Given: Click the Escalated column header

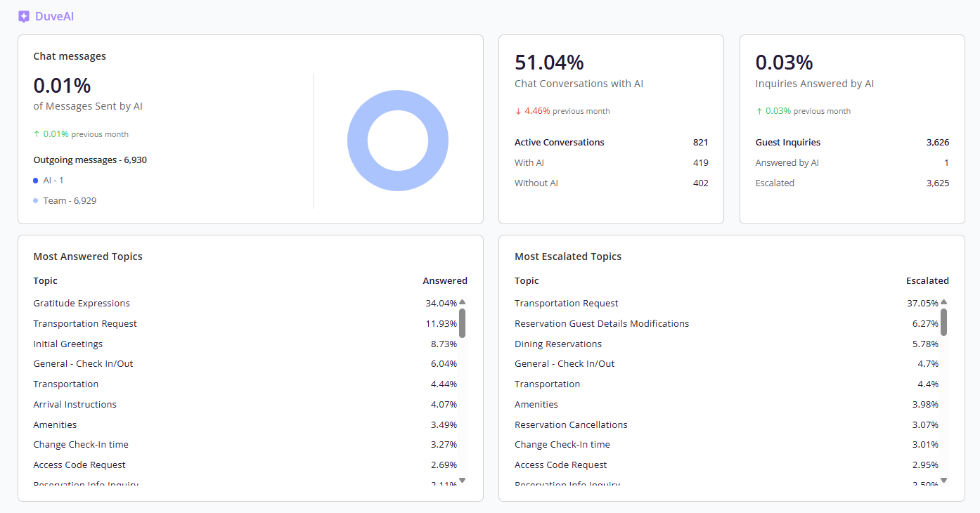Looking at the screenshot, I should [x=927, y=281].
